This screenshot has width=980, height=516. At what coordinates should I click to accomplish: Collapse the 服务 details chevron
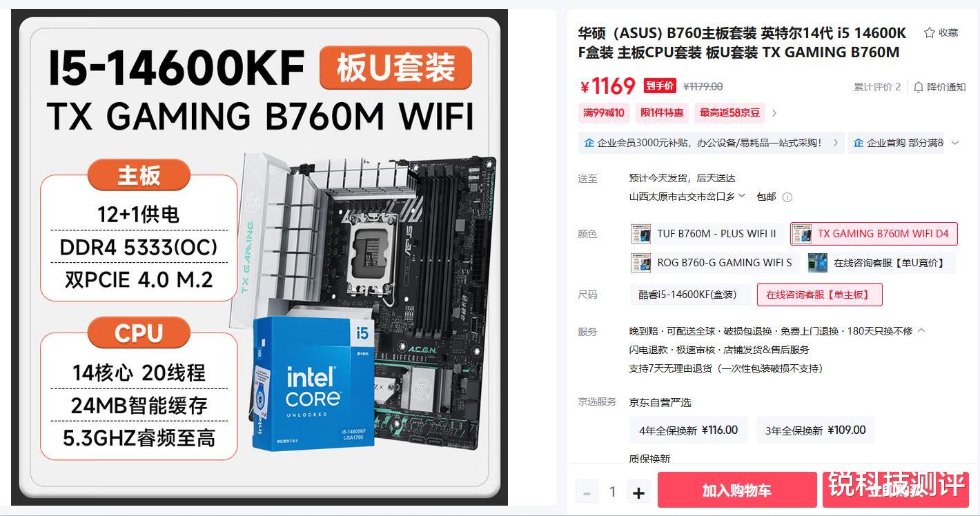pyautogui.click(x=921, y=331)
